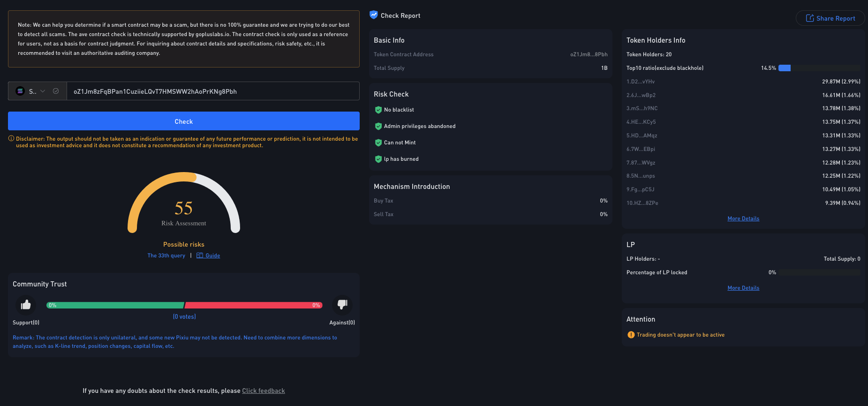Screen dimensions: 868x406
Task: Open the Guide link
Action: coord(208,256)
